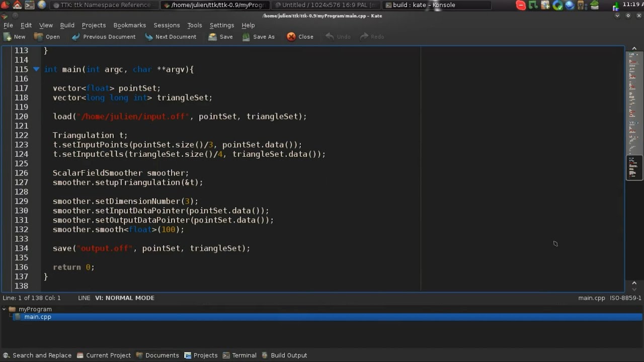Open the Edit menu
The height and width of the screenshot is (362, 644).
point(26,25)
